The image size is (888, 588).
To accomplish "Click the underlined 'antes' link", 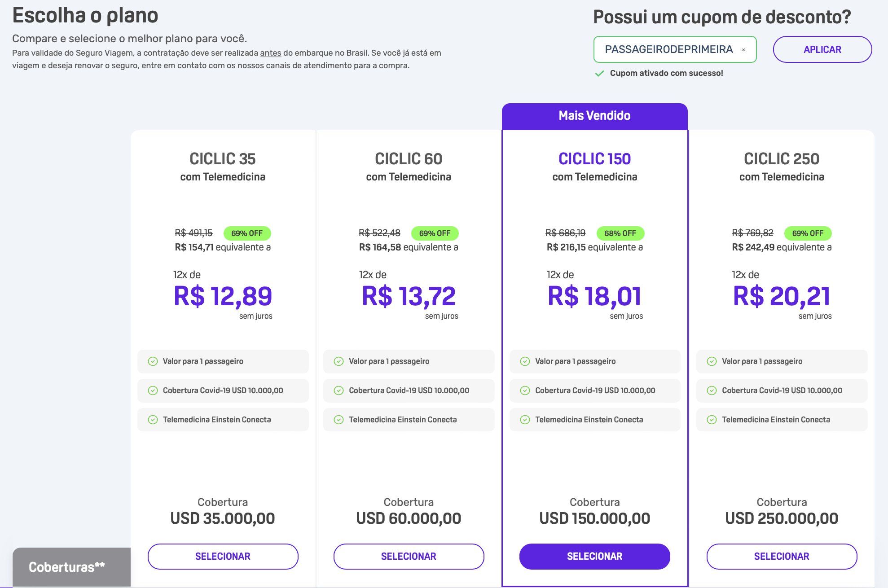I will [x=271, y=53].
